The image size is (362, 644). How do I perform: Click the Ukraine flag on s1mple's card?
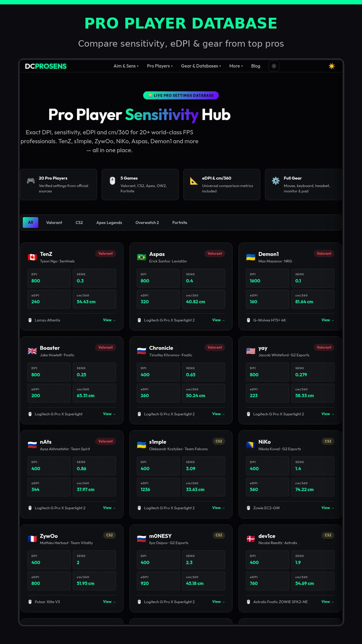coord(141,445)
